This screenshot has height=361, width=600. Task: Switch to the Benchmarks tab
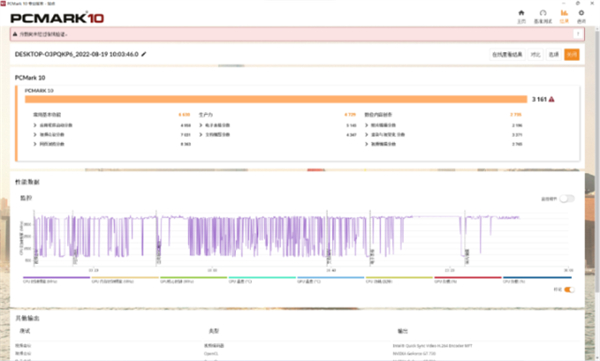543,16
